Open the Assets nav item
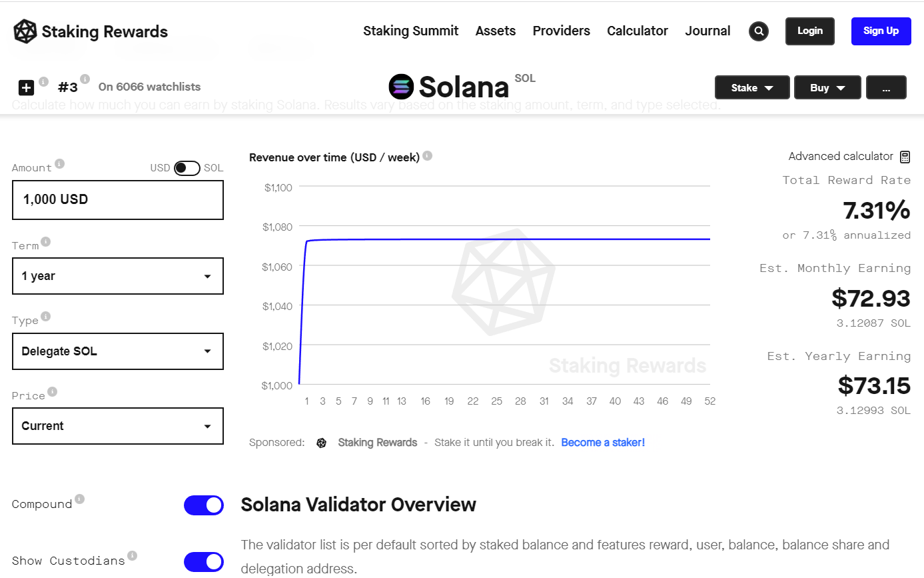The height and width of the screenshot is (578, 924). point(496,31)
